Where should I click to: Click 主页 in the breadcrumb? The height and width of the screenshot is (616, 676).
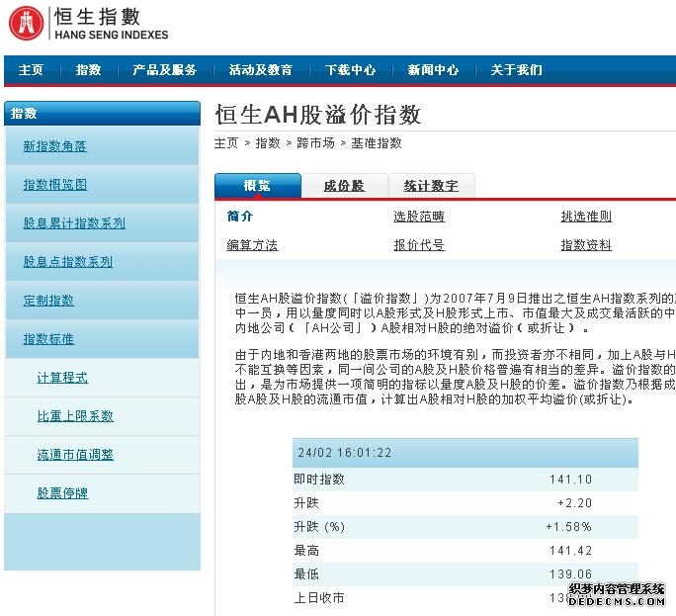click(226, 143)
